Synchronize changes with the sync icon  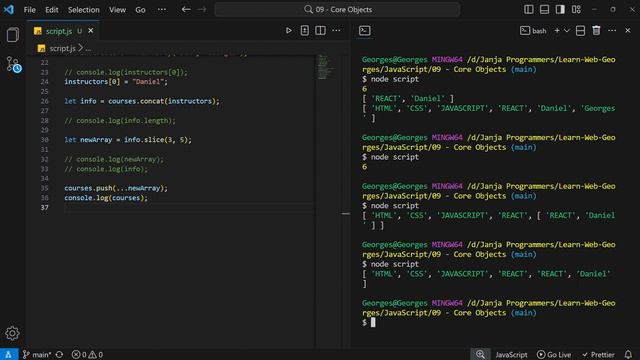click(x=60, y=354)
